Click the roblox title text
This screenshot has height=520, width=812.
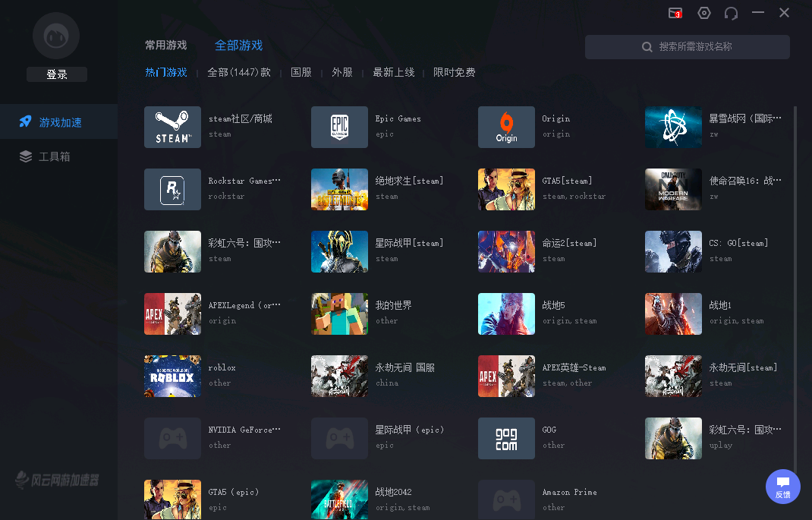pos(222,367)
